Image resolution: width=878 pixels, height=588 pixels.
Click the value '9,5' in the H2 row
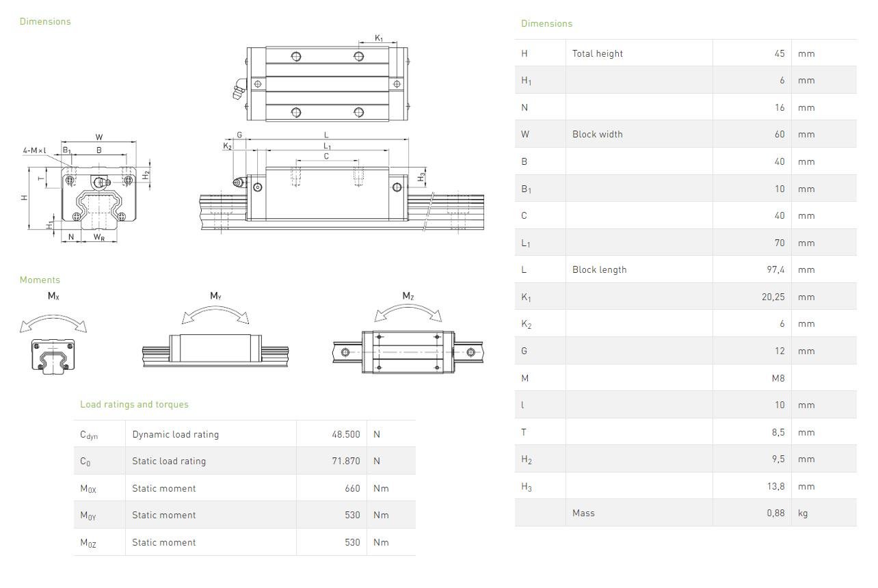[778, 459]
